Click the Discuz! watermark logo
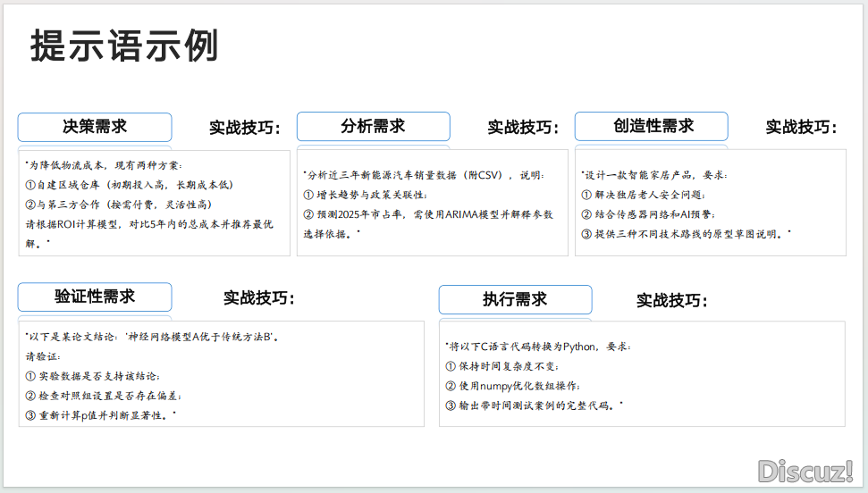868x493 pixels. click(805, 470)
